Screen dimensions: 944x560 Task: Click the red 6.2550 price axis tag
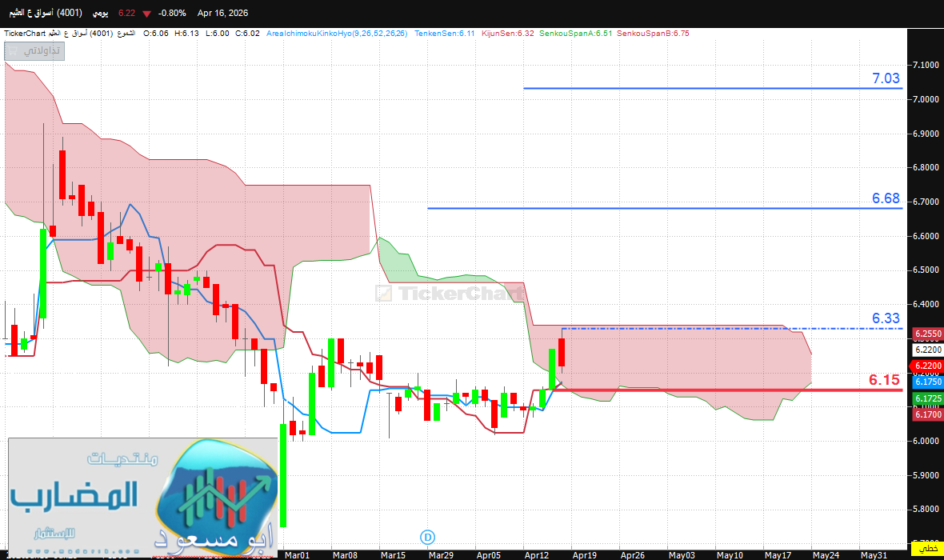pyautogui.click(x=927, y=334)
